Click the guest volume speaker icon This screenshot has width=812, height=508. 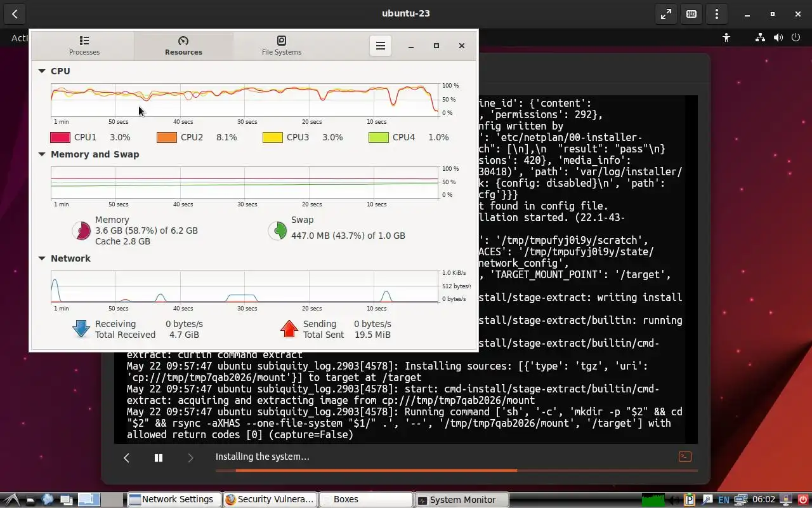pyautogui.click(x=778, y=38)
